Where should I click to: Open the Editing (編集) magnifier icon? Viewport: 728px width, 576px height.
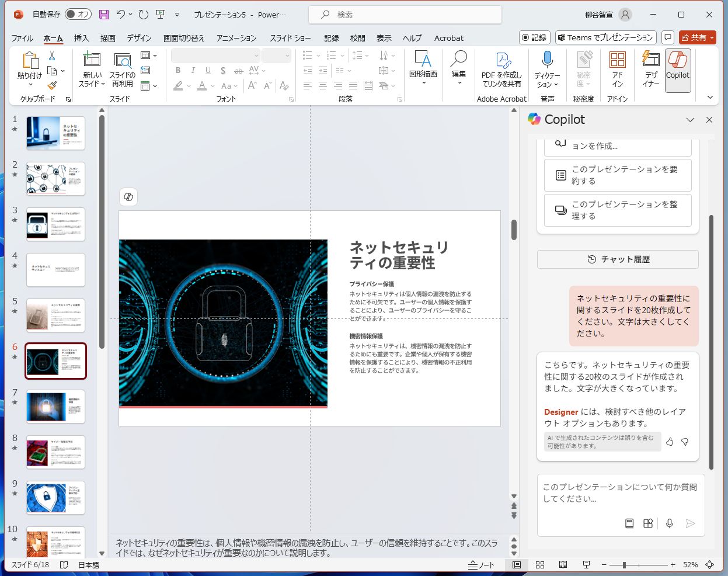459,59
